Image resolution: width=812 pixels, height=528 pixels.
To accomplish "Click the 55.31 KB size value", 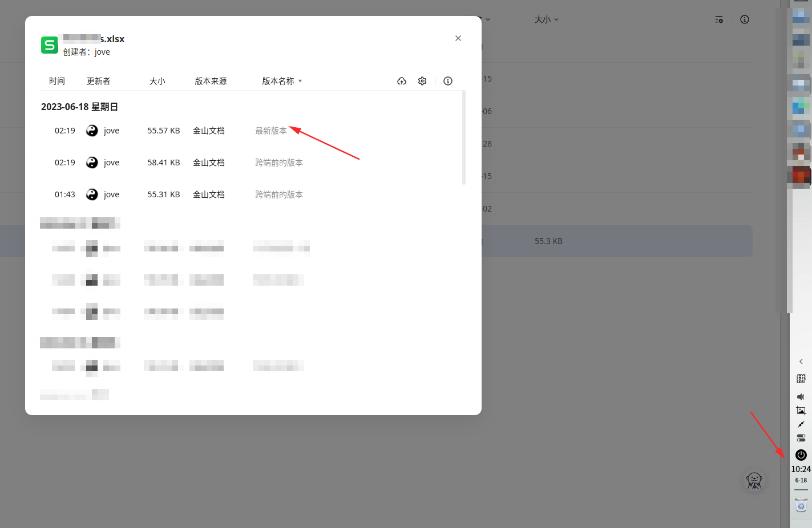I will pos(164,194).
